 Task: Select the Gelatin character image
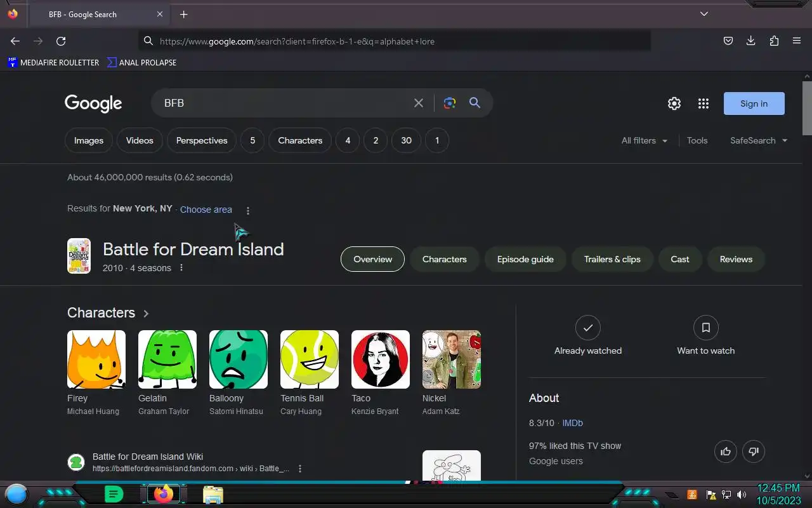pos(167,359)
